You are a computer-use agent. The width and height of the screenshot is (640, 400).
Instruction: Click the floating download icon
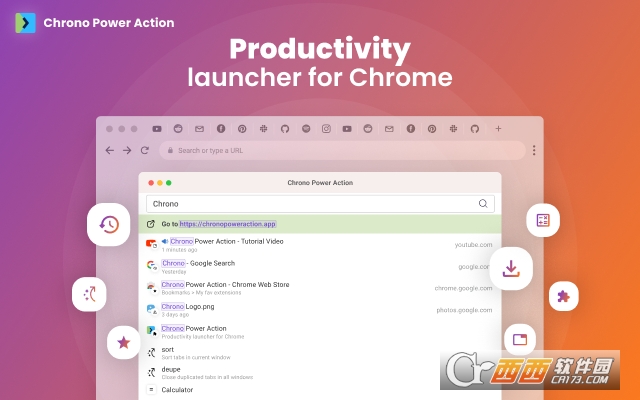(511, 269)
